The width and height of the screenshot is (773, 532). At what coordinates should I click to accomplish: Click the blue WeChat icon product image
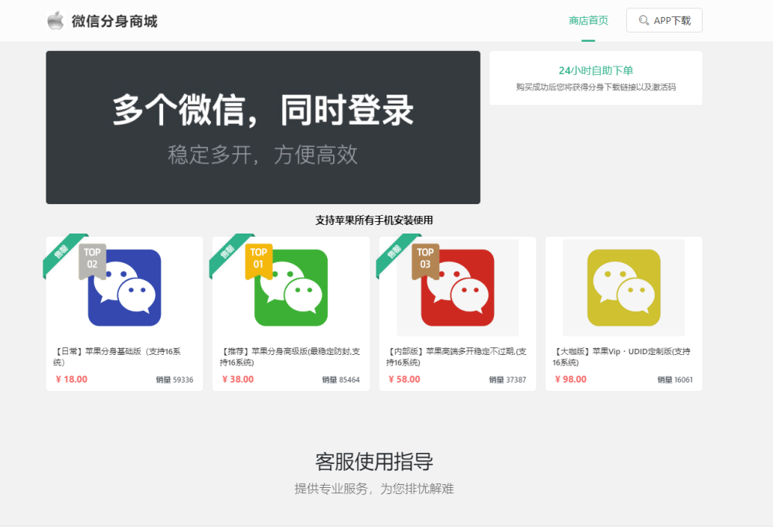coord(124,288)
